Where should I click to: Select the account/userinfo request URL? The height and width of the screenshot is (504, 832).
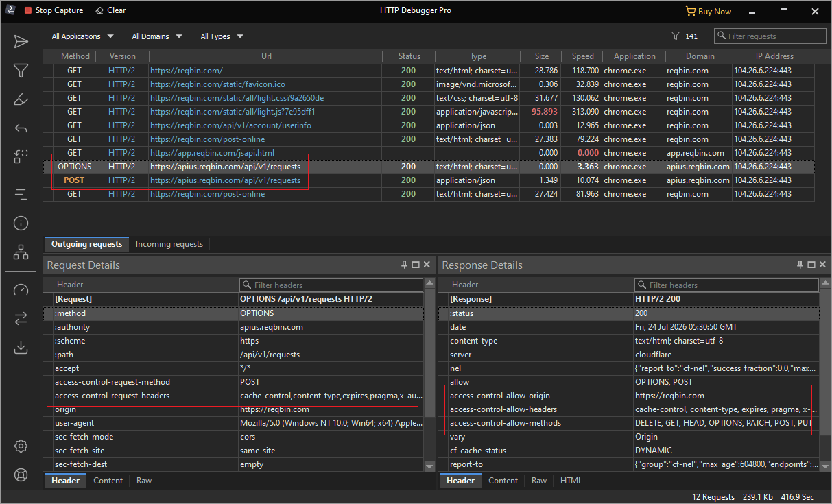pos(230,125)
